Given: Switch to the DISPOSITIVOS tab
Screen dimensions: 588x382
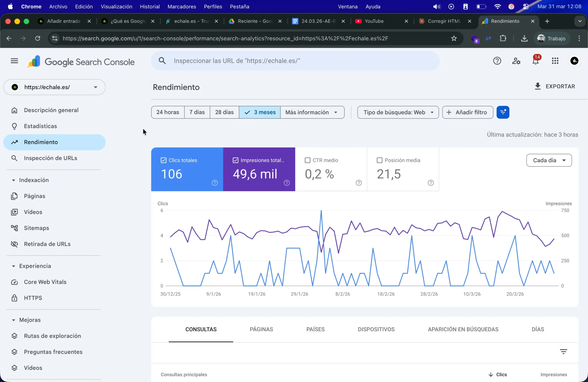Looking at the screenshot, I should click(x=376, y=329).
